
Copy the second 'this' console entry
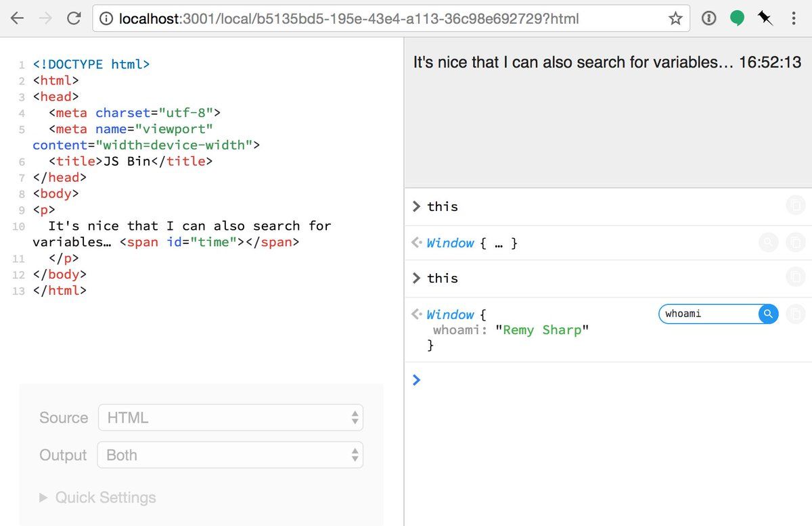[x=796, y=278]
